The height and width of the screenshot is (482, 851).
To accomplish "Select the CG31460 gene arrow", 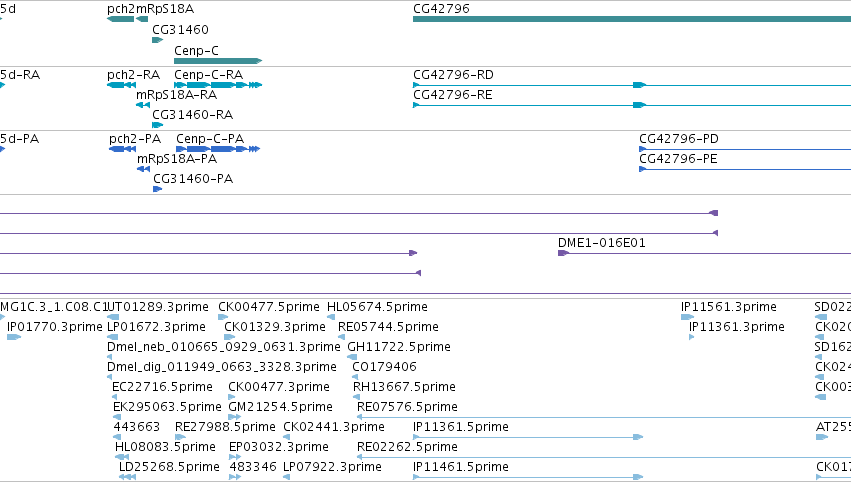I will point(157,40).
